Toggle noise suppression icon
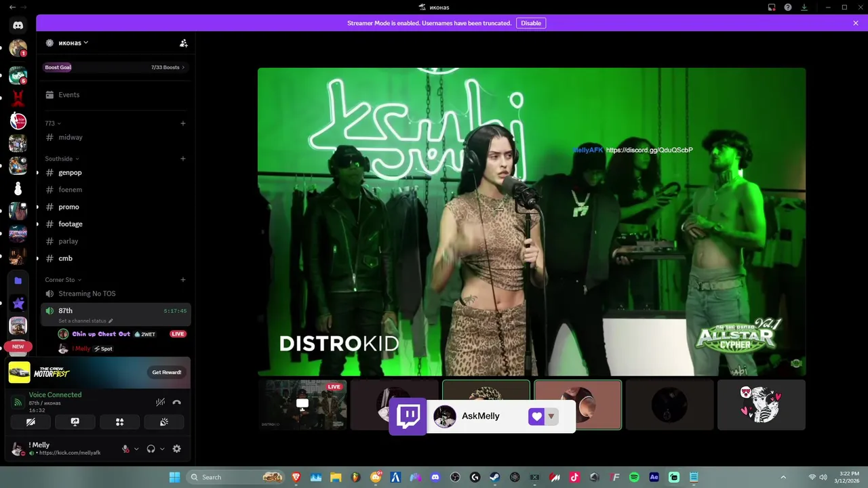The height and width of the screenshot is (488, 868). [160, 402]
